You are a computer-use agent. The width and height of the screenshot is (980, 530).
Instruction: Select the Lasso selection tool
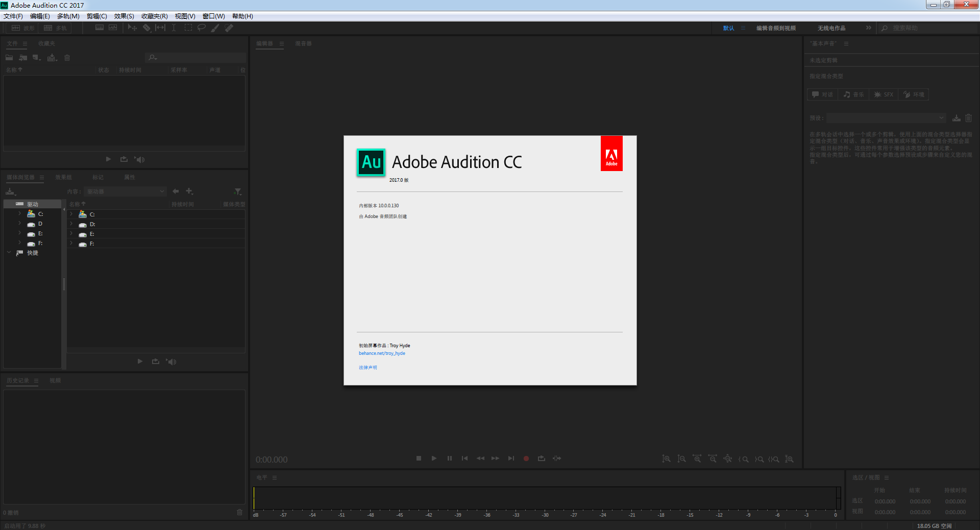202,28
